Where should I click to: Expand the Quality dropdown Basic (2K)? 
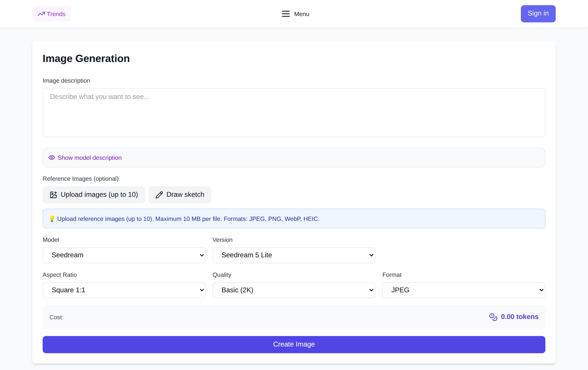294,290
